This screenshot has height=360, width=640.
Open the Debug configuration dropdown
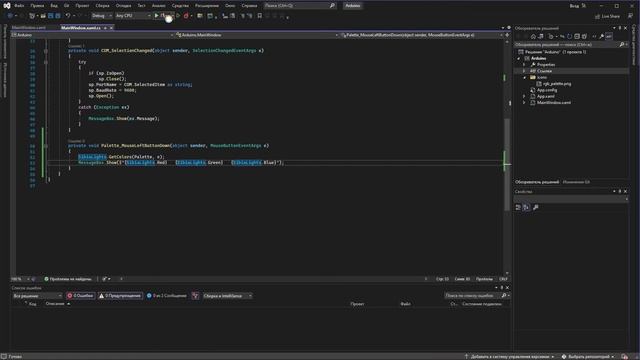coord(101,16)
